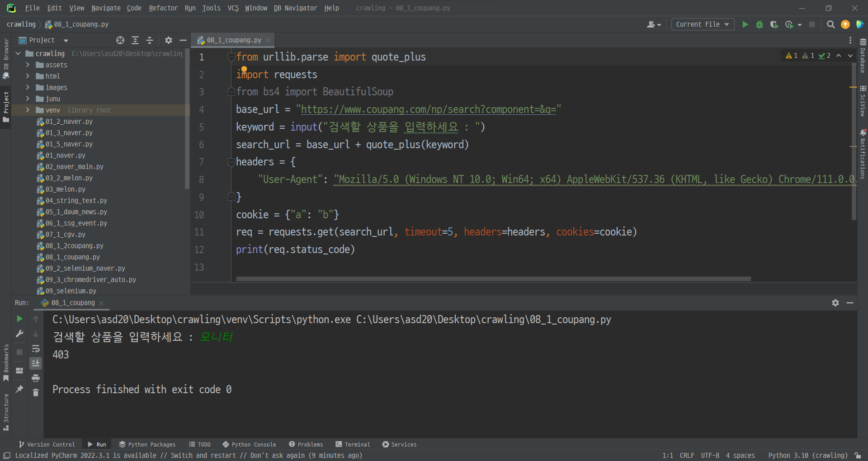Open run configuration wrench icon

click(19, 334)
